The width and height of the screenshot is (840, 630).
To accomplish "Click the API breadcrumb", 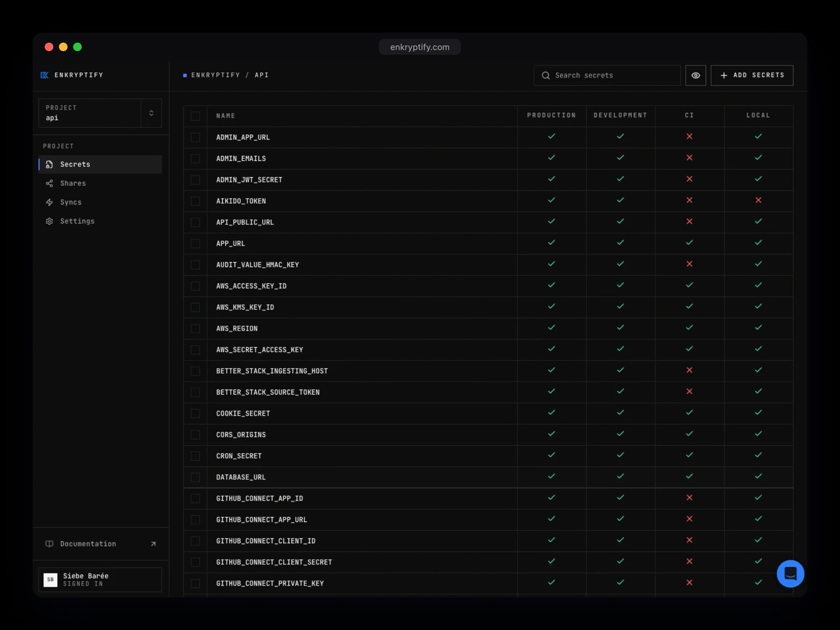I will (262, 75).
